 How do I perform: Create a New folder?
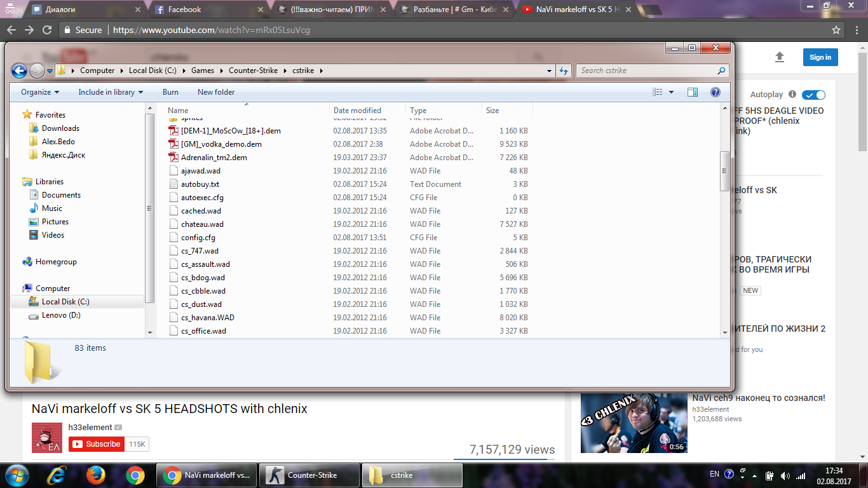pyautogui.click(x=216, y=92)
